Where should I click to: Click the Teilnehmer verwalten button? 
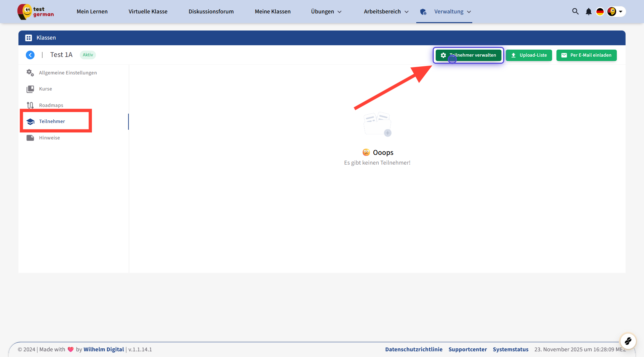pyautogui.click(x=468, y=55)
